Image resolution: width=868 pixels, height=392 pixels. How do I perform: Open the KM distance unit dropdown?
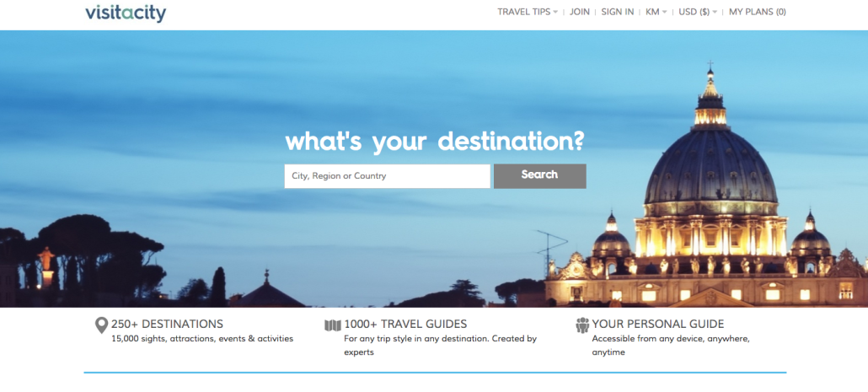click(x=656, y=12)
